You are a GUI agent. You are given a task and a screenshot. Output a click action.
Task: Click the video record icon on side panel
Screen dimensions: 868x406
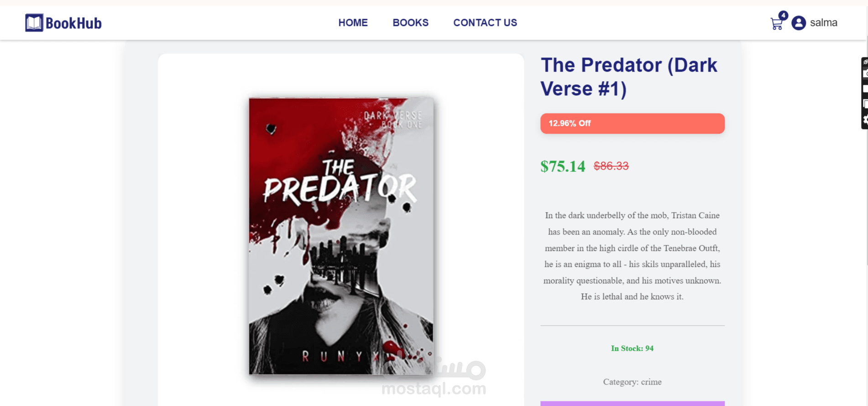(x=865, y=89)
